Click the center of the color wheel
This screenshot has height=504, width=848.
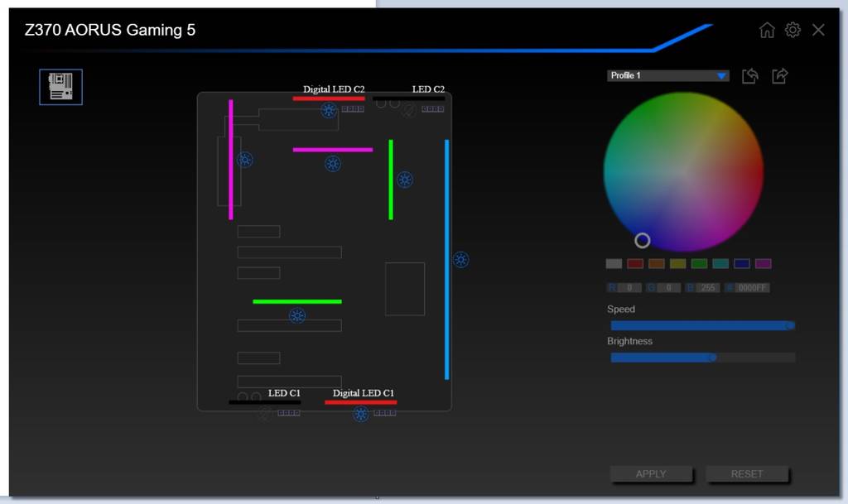683,172
